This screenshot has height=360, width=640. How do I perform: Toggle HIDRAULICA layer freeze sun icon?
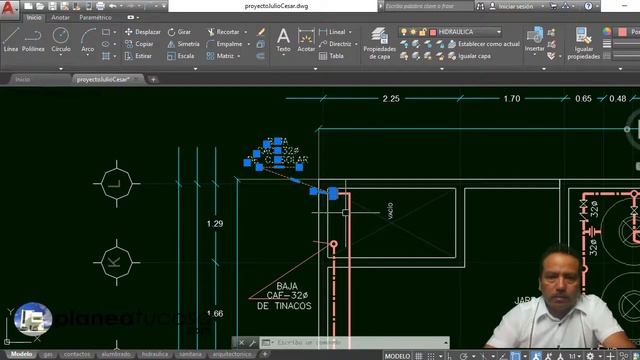click(x=413, y=32)
